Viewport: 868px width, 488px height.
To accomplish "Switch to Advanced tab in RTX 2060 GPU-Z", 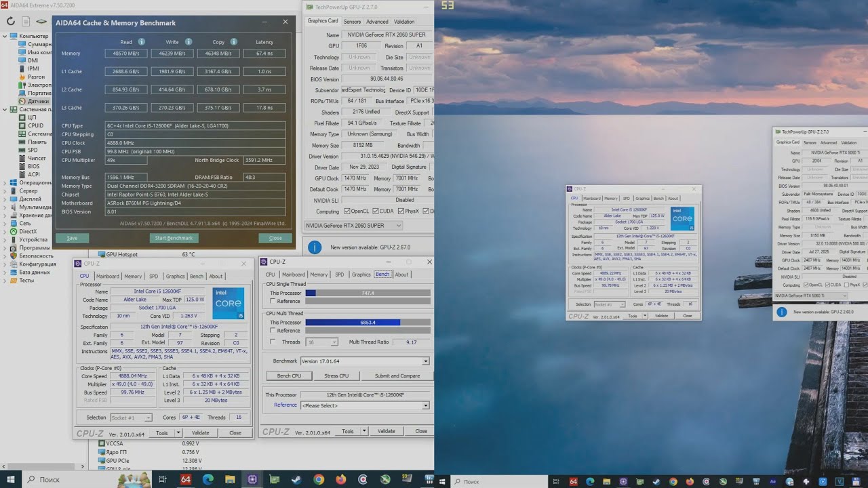I will click(377, 22).
